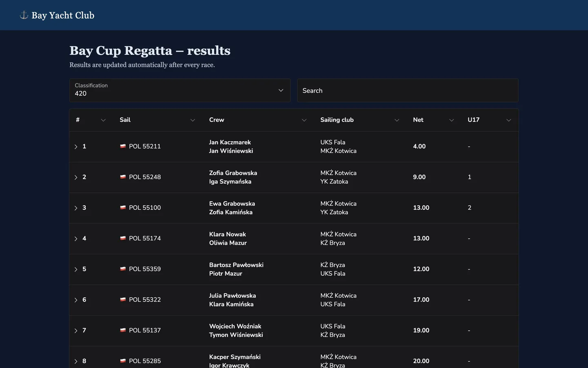This screenshot has height=368, width=588.
Task: Click crew name Bartosz Pawłowski
Action: (x=236, y=265)
